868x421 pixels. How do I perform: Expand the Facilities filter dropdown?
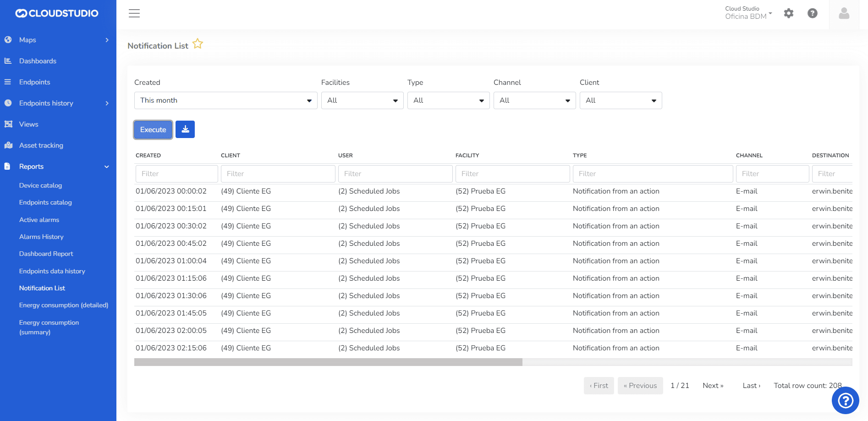[x=362, y=100]
